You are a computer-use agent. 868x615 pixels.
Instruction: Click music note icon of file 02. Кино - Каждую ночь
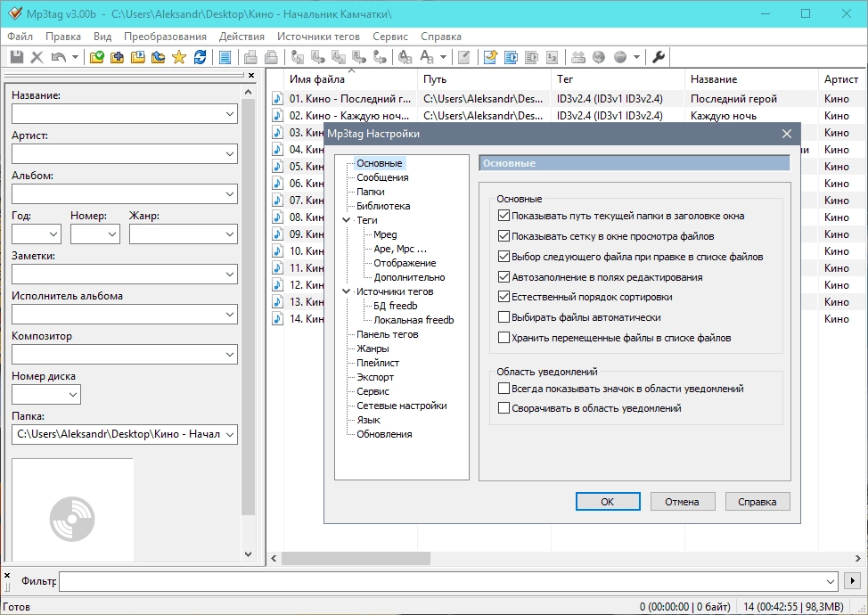[x=277, y=116]
